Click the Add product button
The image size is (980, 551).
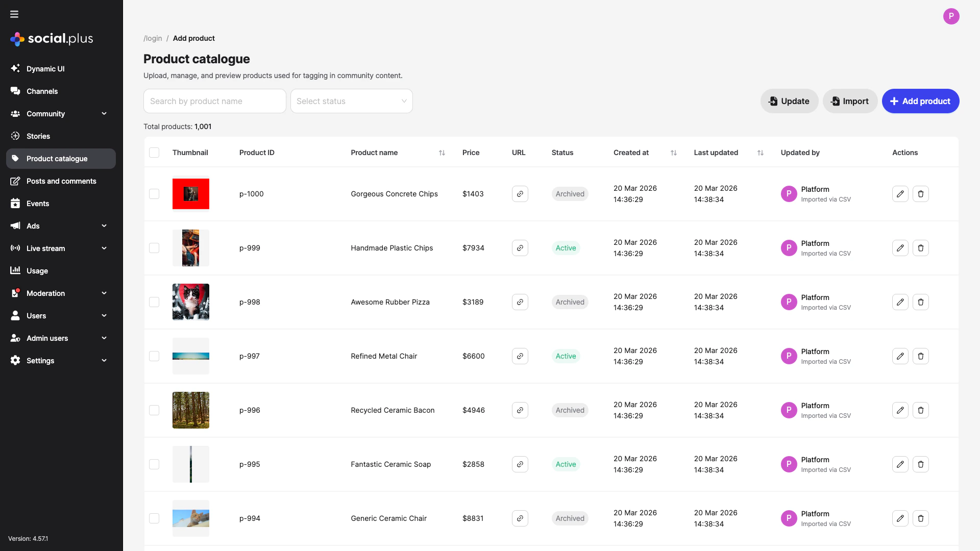920,101
